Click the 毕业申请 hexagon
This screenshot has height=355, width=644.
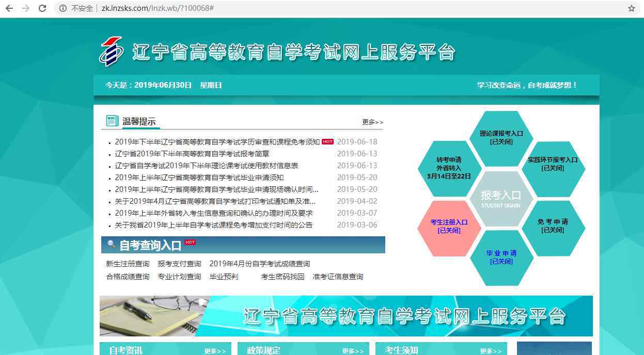pyautogui.click(x=501, y=257)
